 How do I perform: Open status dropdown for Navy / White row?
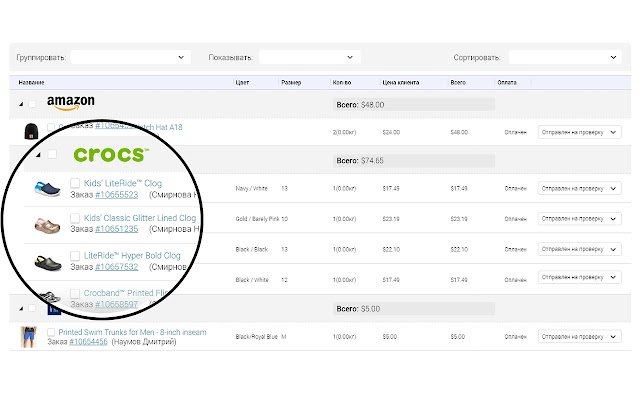point(580,189)
